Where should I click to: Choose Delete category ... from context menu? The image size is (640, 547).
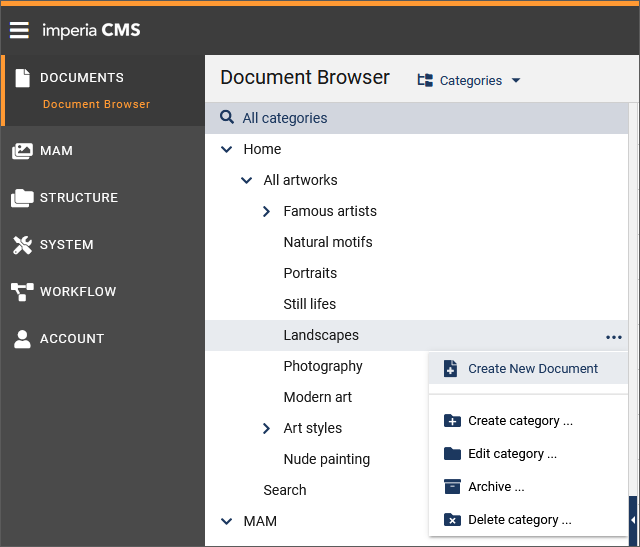[x=528, y=520]
